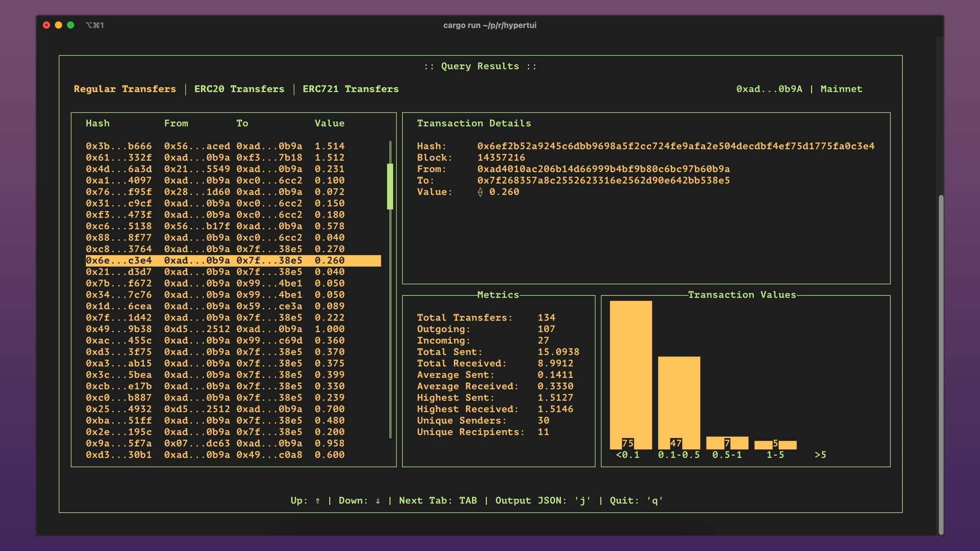Image resolution: width=980 pixels, height=551 pixels.
Task: Select the row with hash 0xc0...b887
Action: (233, 397)
